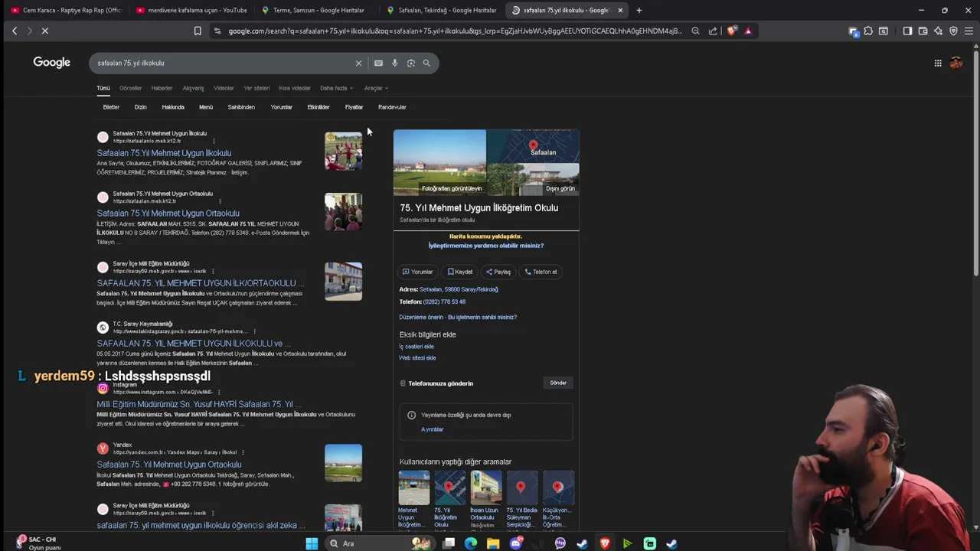Viewport: 980px width, 551px height.
Task: Expand the Araçlar dropdown
Action: [375, 88]
